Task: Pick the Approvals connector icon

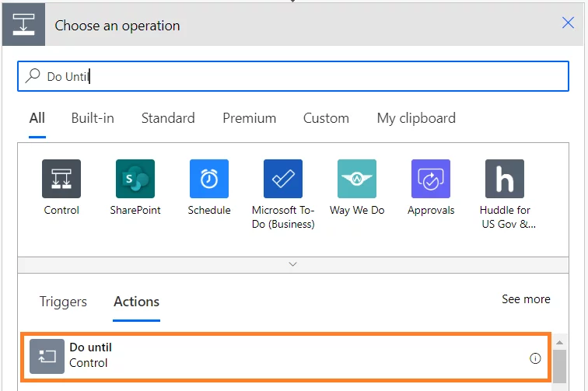Action: point(431,179)
